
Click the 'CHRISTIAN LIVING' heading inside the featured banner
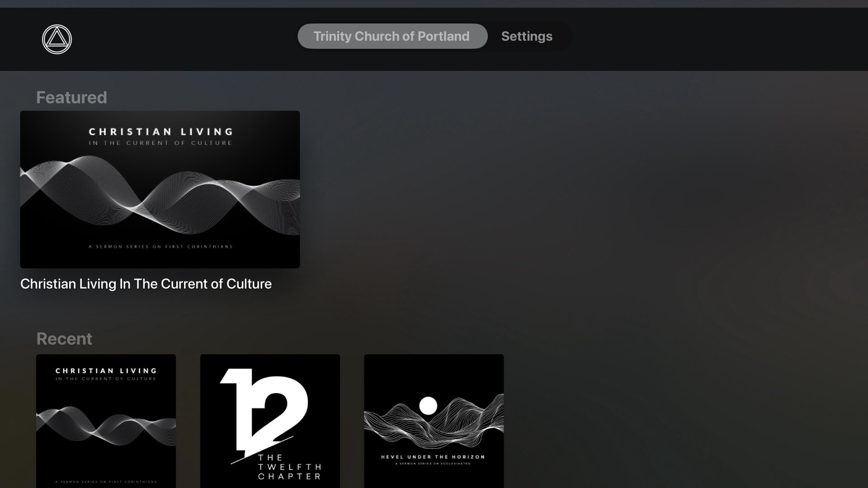tap(160, 132)
